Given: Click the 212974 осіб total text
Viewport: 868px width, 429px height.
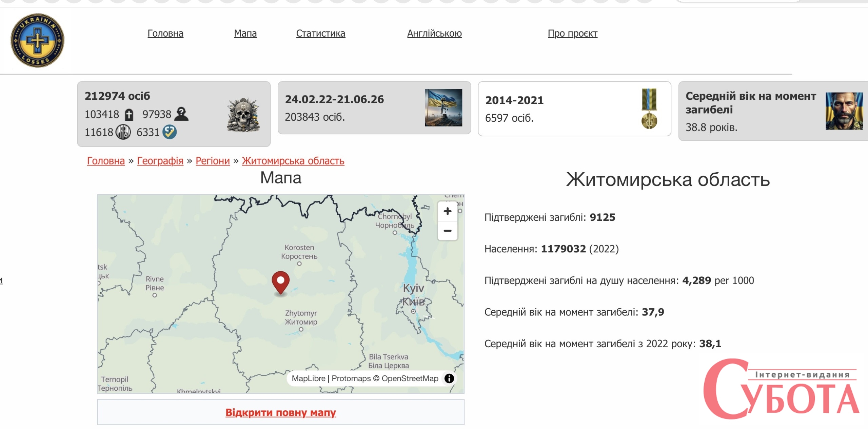Looking at the screenshot, I should click(117, 96).
